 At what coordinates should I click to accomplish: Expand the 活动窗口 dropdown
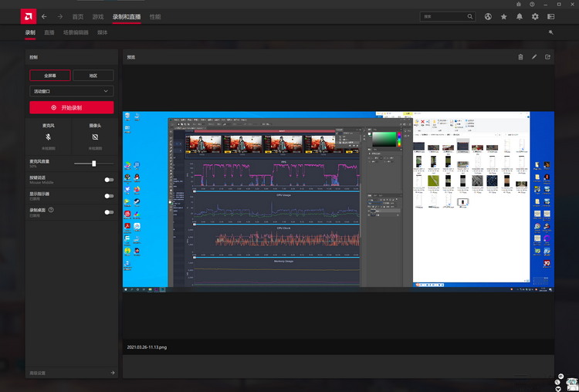tap(72, 91)
